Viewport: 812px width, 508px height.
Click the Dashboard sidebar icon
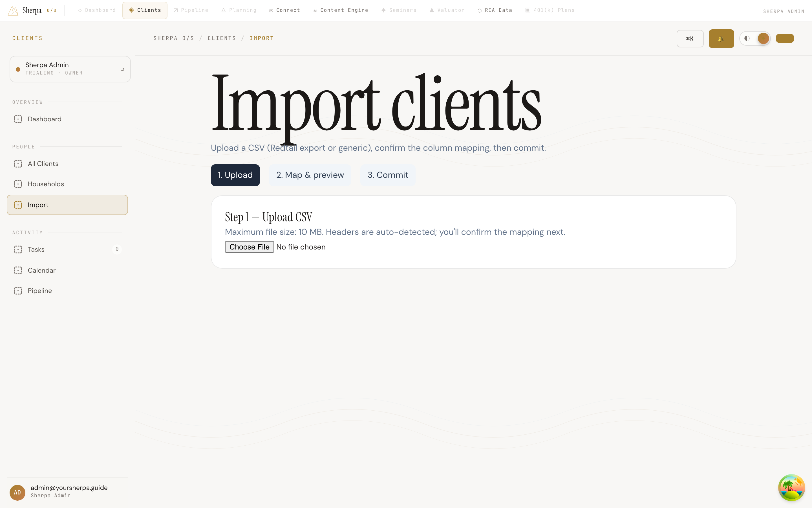[18, 119]
